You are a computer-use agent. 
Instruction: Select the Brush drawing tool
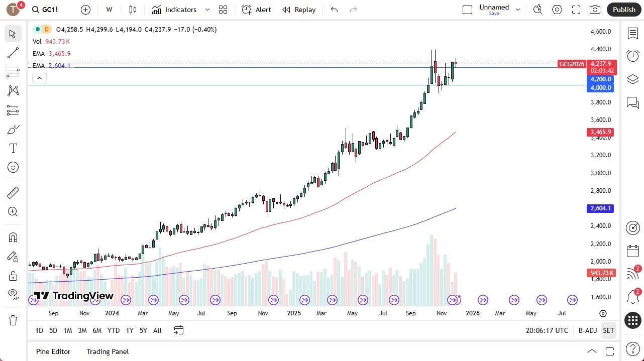click(x=13, y=129)
